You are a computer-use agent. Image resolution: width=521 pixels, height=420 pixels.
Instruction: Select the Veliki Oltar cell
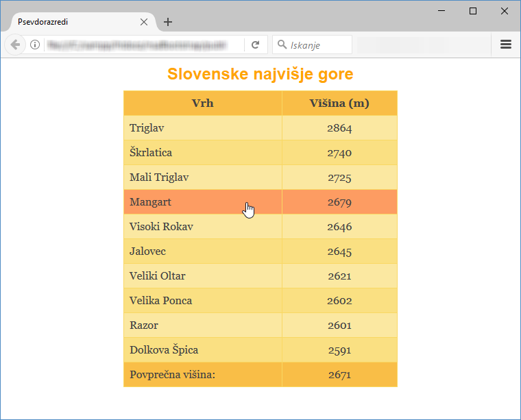pyautogui.click(x=203, y=276)
